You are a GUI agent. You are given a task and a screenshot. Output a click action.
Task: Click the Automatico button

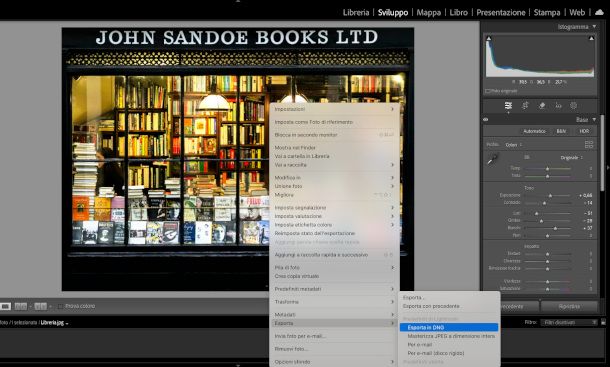click(x=534, y=131)
